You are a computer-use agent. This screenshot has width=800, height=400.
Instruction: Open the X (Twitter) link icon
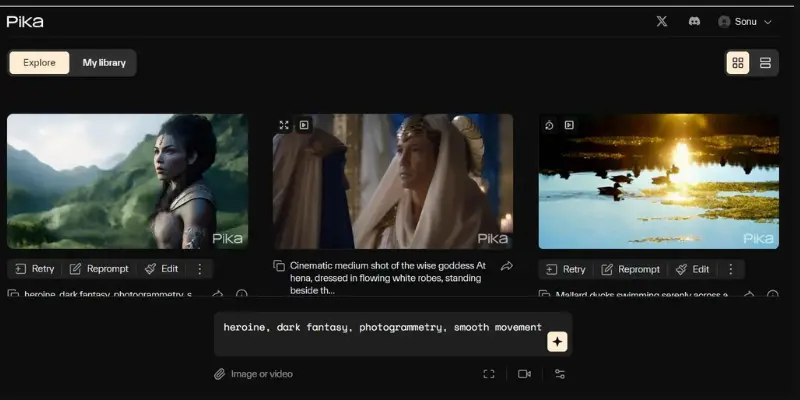[x=662, y=21]
